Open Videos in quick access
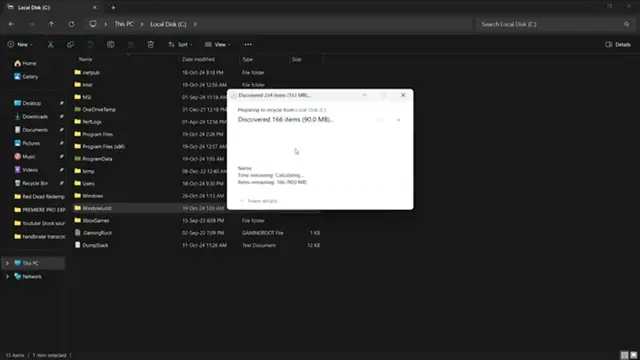Screen dimensions: 640x360 click(26, 170)
